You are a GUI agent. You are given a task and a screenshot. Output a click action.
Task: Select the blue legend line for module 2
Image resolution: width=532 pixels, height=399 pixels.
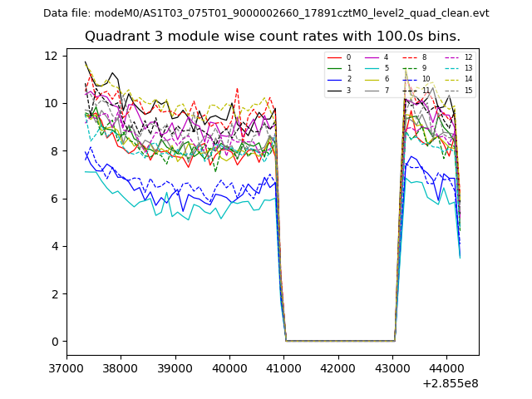(x=333, y=79)
